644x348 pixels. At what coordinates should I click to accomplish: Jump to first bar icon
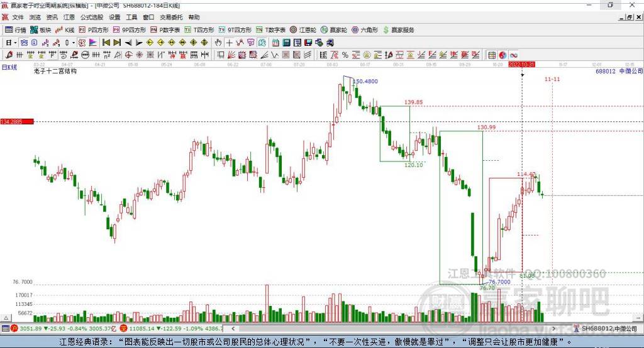tap(106, 43)
